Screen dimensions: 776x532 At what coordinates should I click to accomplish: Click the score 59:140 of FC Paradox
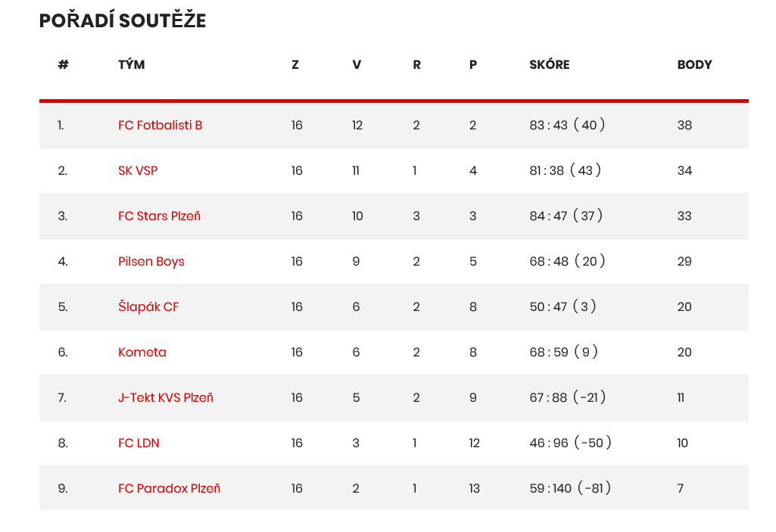click(x=550, y=489)
